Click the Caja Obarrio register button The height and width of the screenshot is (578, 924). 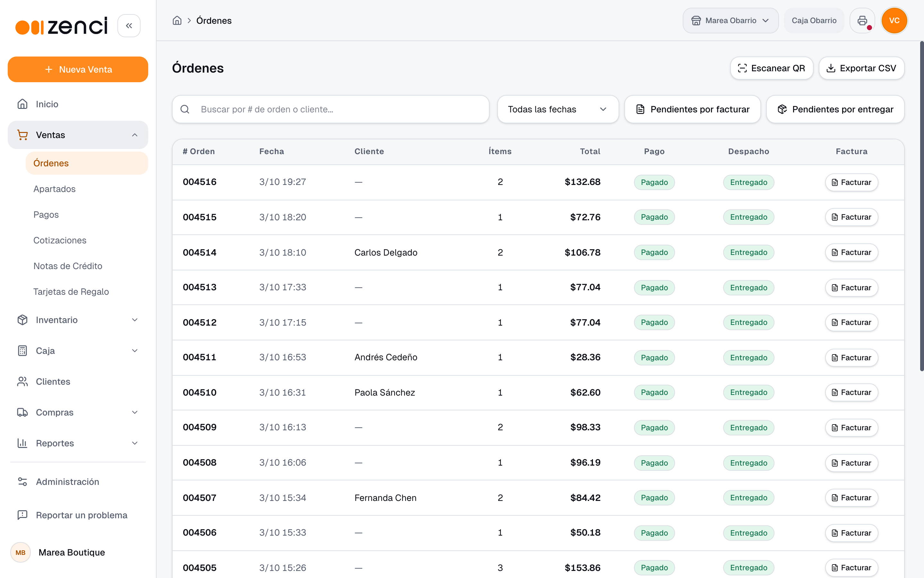click(x=814, y=21)
